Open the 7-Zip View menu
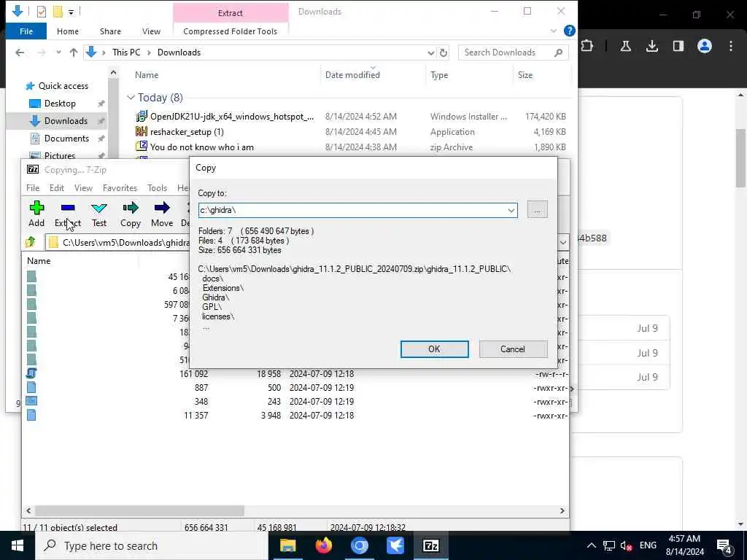The width and height of the screenshot is (747, 560). coord(83,188)
